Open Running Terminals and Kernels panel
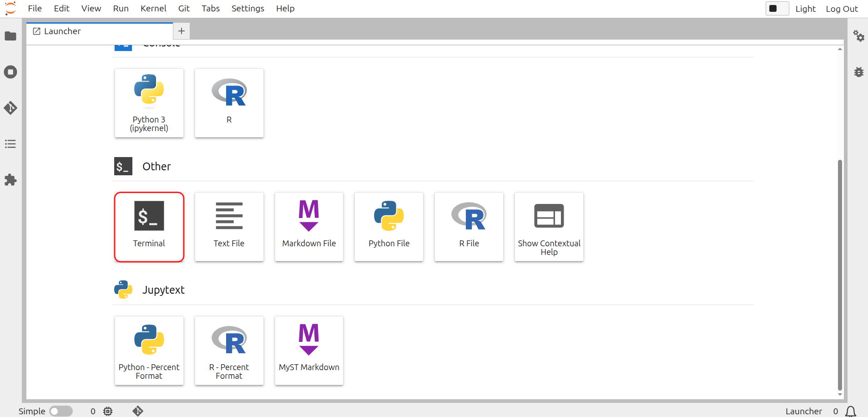This screenshot has height=417, width=868. [10, 72]
